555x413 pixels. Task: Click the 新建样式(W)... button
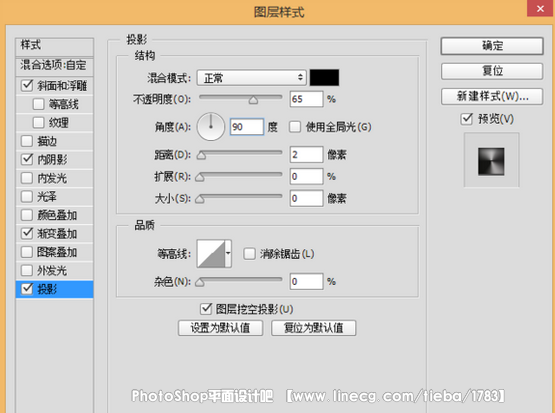pos(492,96)
